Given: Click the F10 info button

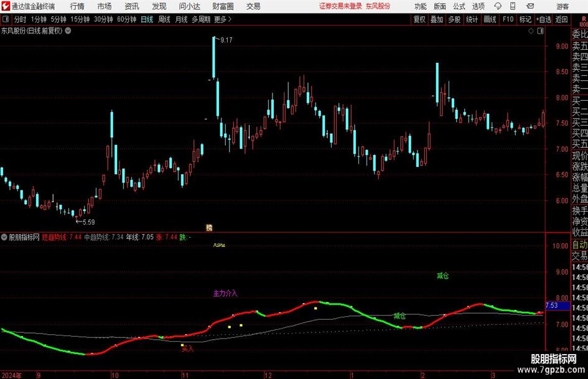Looking at the screenshot, I should tap(508, 19).
